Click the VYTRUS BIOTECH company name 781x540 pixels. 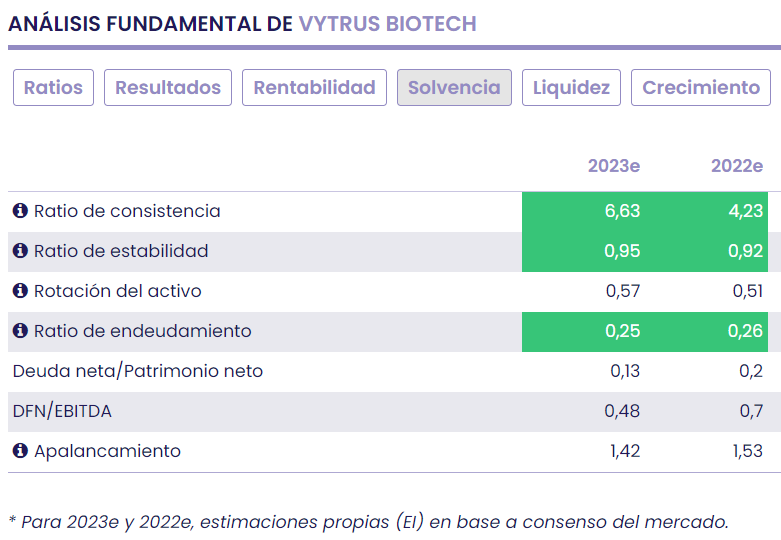[387, 23]
